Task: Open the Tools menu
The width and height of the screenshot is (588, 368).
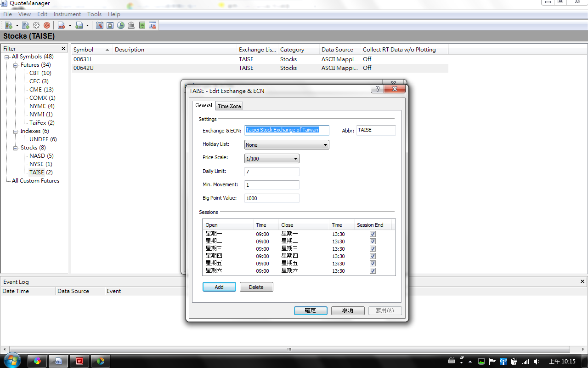Action: coord(94,14)
